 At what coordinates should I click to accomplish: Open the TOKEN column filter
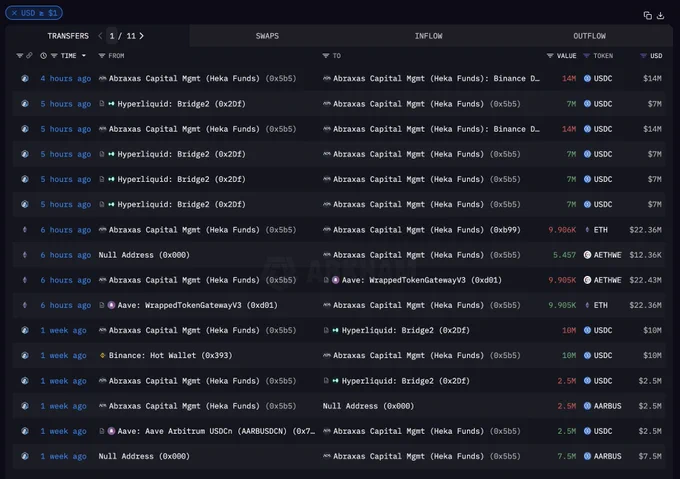(x=586, y=55)
